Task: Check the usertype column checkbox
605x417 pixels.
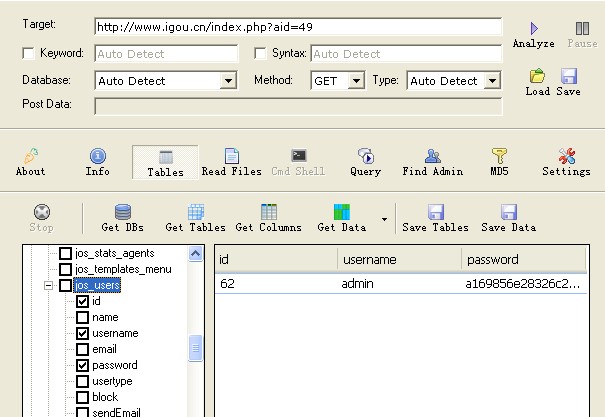Action: [x=83, y=381]
